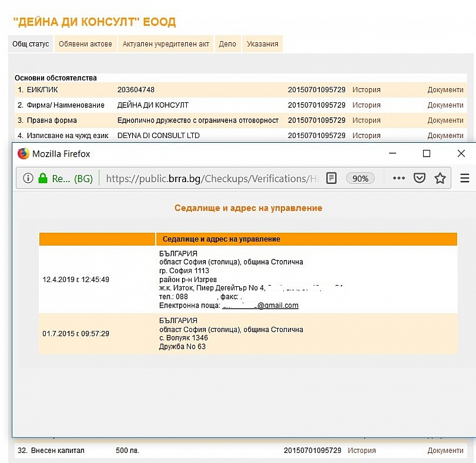Click the DEYNA DI CONSULT LTD value
This screenshot has height=463, width=476.
(158, 136)
